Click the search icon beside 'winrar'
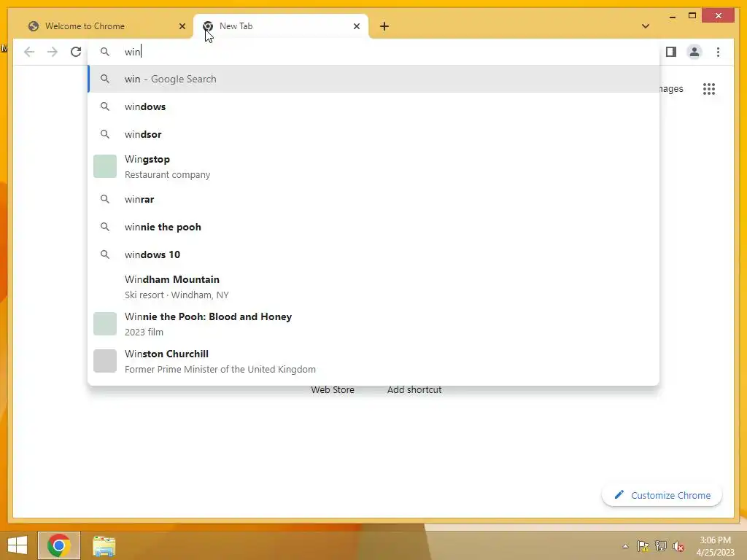747x560 pixels. [x=105, y=199]
